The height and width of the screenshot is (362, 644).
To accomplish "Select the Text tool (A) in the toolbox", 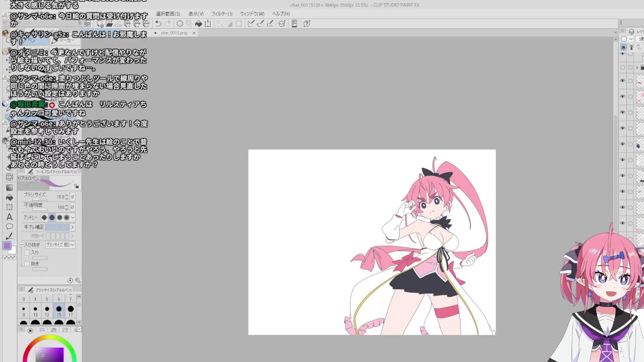I will [9, 217].
